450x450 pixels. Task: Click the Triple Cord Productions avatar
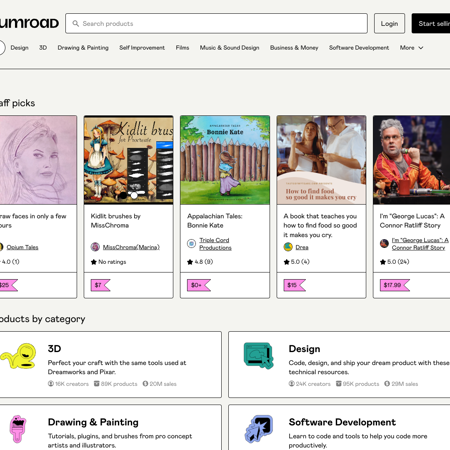click(191, 244)
